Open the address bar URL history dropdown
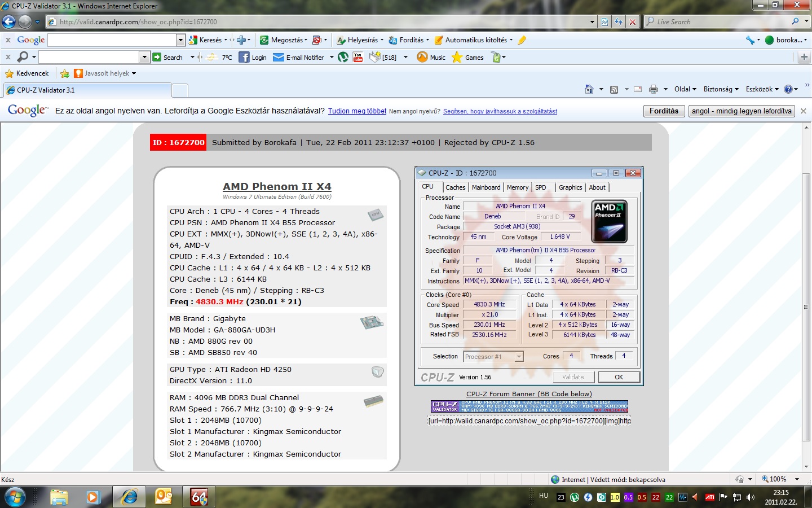Image resolution: width=812 pixels, height=508 pixels. [x=592, y=21]
